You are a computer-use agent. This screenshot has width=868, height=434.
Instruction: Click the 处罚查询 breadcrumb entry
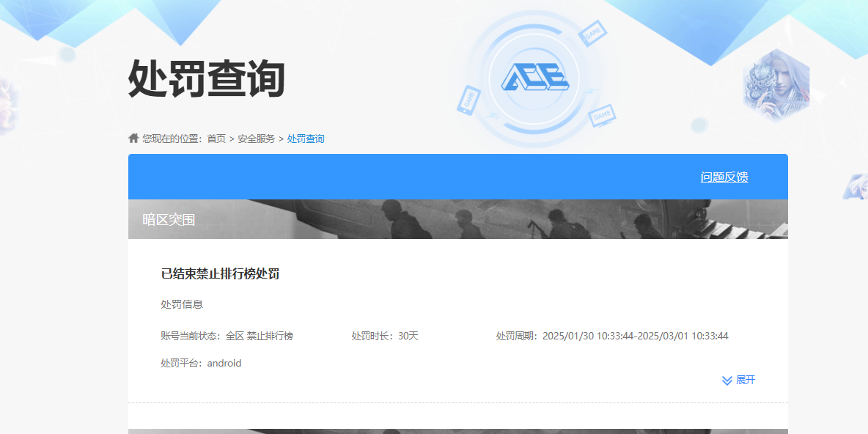[305, 138]
